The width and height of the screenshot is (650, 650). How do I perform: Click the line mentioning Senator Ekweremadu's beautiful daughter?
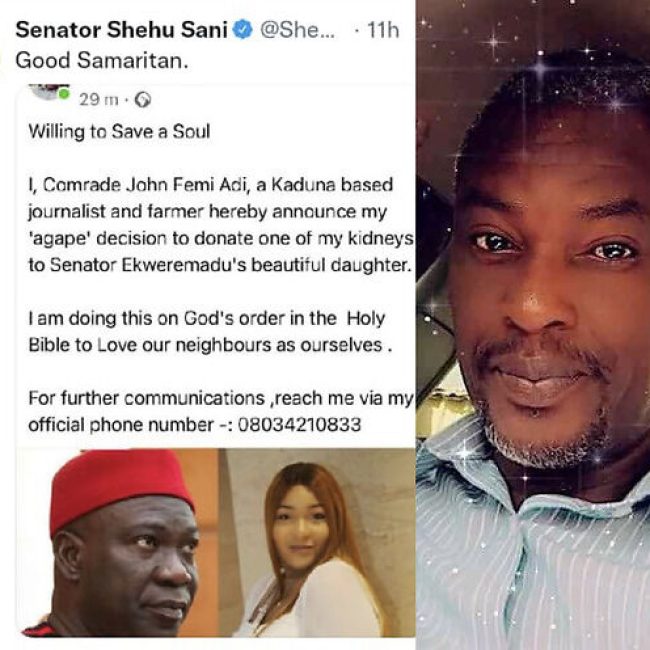click(220, 265)
